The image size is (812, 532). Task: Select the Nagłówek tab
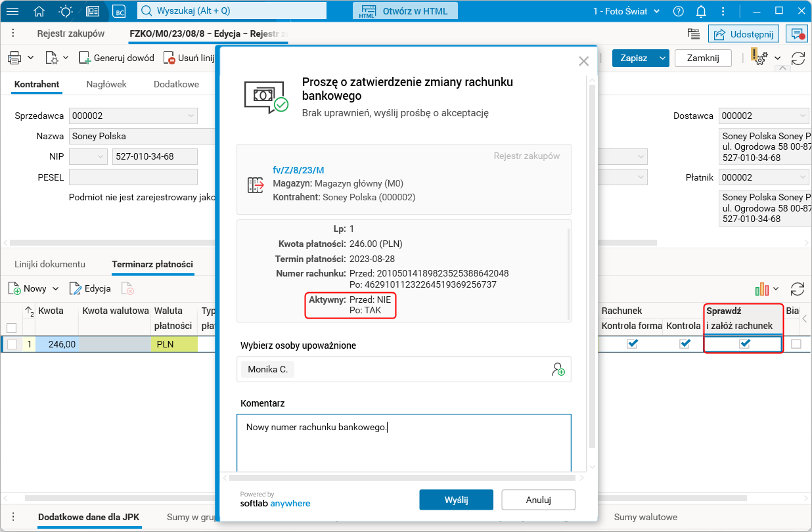click(x=106, y=84)
